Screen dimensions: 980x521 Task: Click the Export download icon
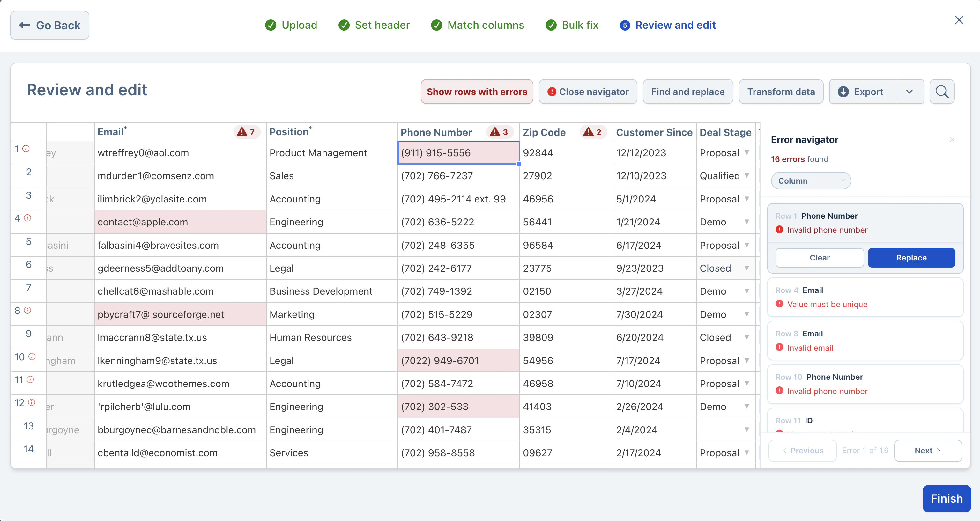[x=843, y=92]
